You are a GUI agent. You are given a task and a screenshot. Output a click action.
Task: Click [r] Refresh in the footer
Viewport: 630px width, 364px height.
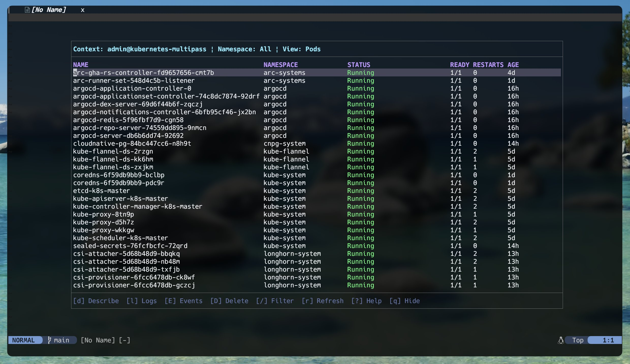click(x=322, y=301)
